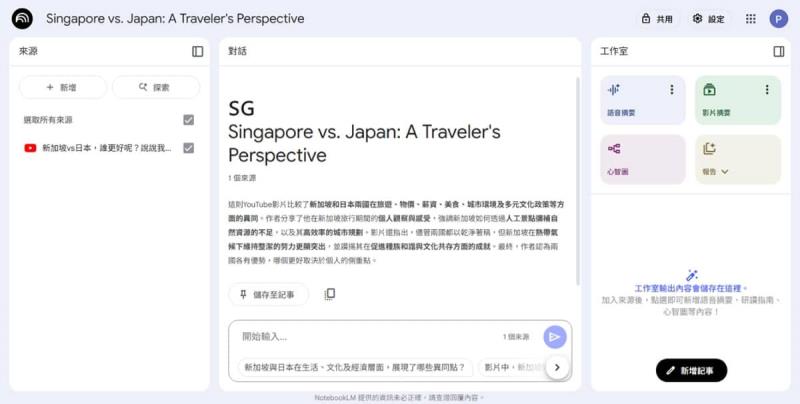Click the 影片摘要 video icon

pyautogui.click(x=709, y=90)
